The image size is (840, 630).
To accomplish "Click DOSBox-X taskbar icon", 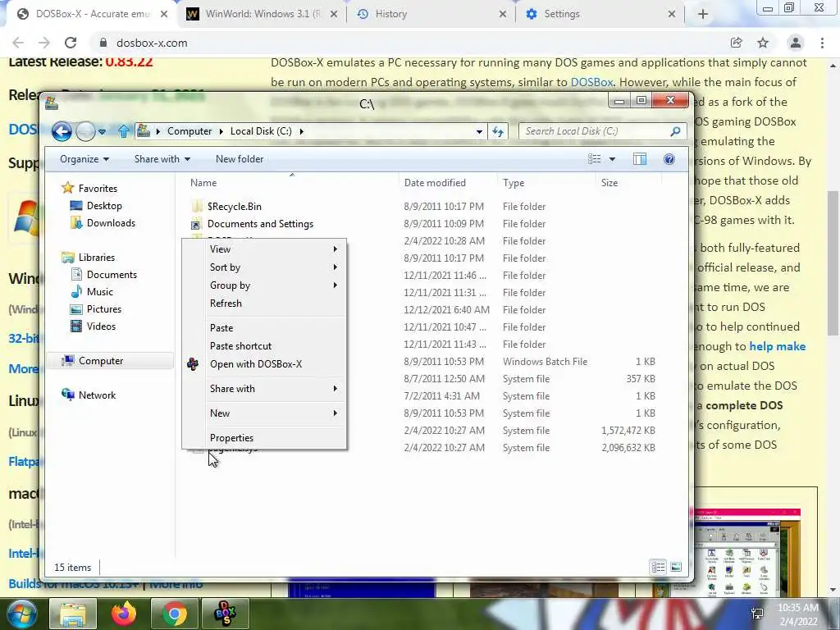I will pos(226,614).
